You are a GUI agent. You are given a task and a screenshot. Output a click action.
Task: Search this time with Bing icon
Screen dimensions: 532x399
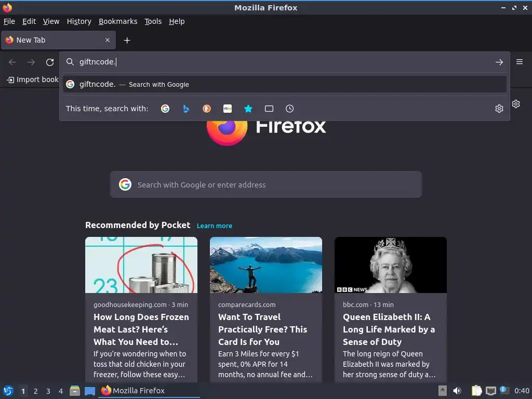click(x=186, y=109)
